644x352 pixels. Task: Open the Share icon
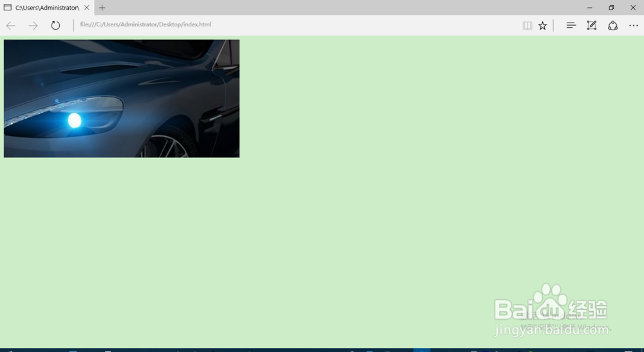click(x=613, y=26)
